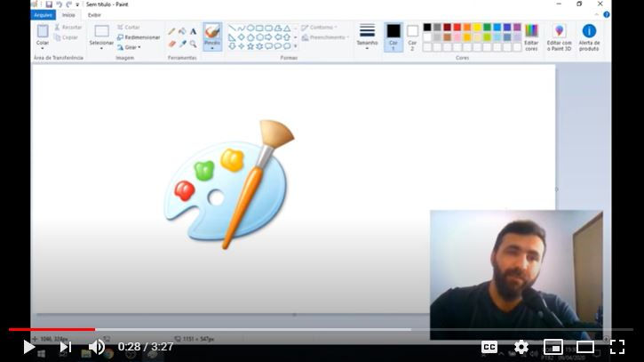The height and width of the screenshot is (362, 644).
Task: Choose the oval shape
Action: click(250, 28)
